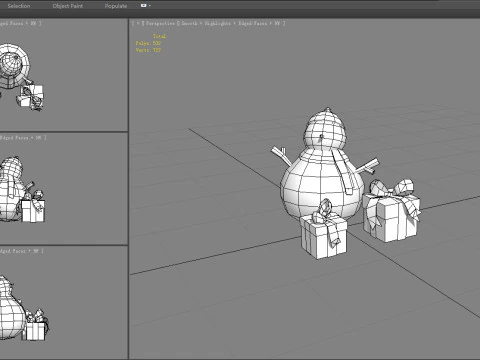Image resolution: width=480 pixels, height=360 pixels.
Task: Toggle the ribbon display mode icon
Action: (144, 6)
